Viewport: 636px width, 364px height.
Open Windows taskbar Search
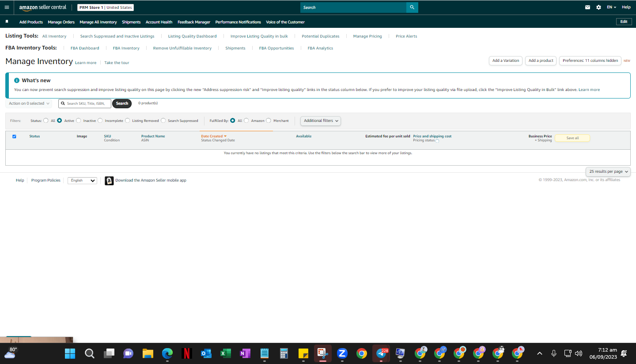pyautogui.click(x=90, y=353)
